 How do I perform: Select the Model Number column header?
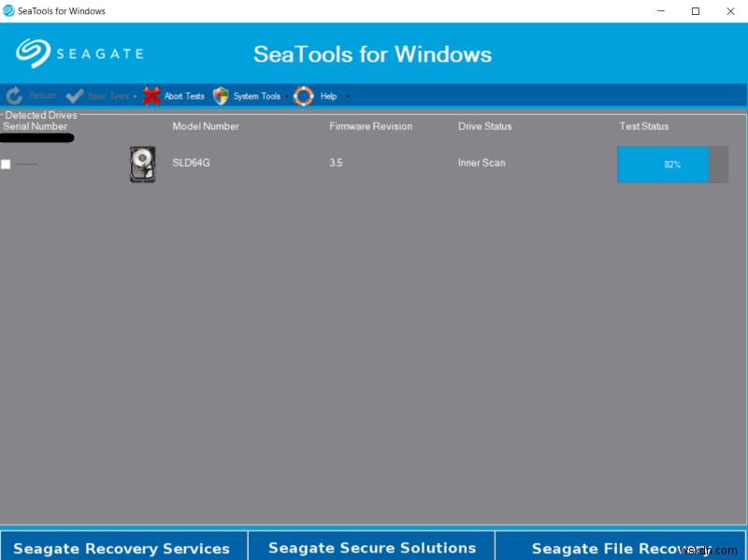[206, 126]
